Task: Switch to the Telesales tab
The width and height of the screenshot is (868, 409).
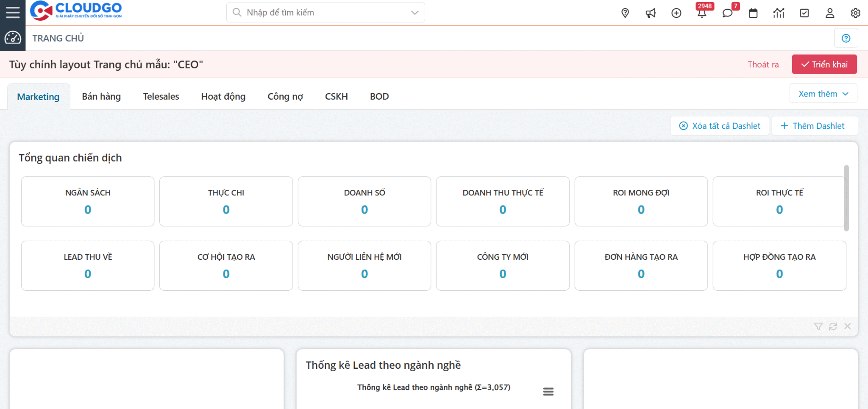Action: (161, 97)
